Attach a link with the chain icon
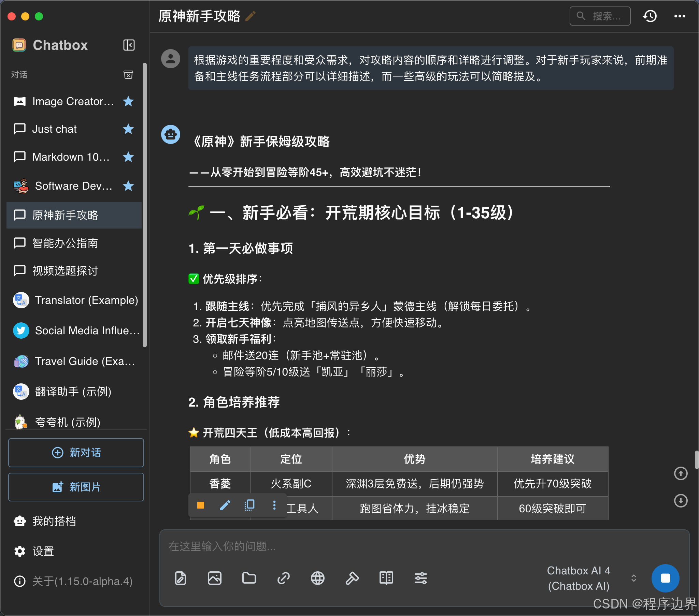This screenshot has height=616, width=699. (284, 578)
